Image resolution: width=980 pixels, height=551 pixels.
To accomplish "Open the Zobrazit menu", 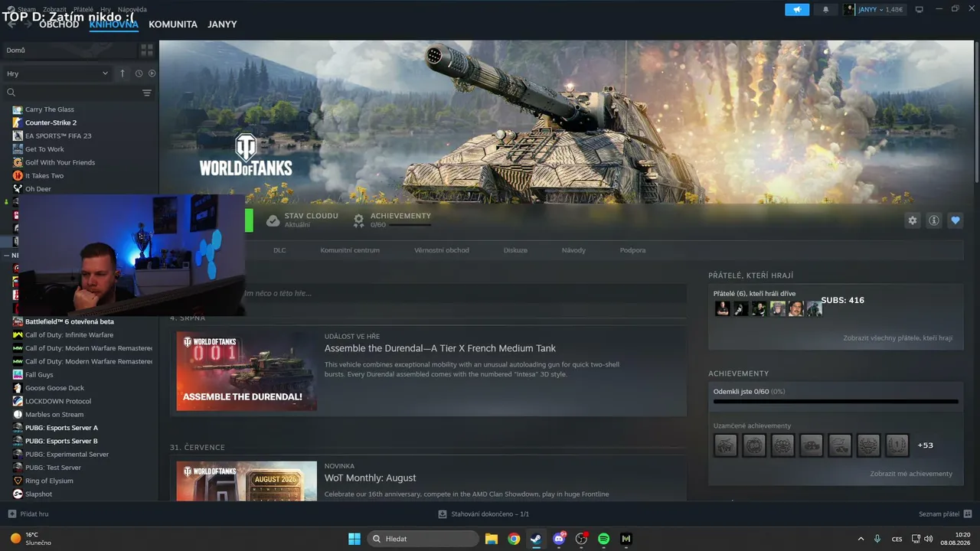I will click(54, 9).
